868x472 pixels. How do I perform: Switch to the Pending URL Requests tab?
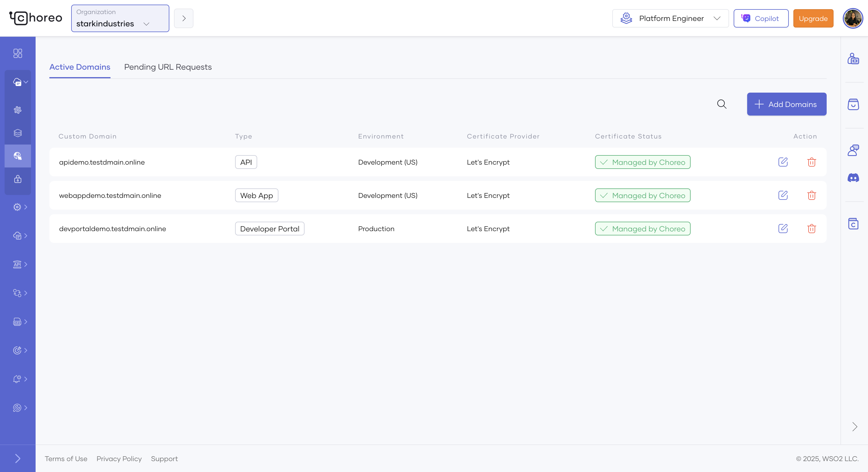point(167,67)
